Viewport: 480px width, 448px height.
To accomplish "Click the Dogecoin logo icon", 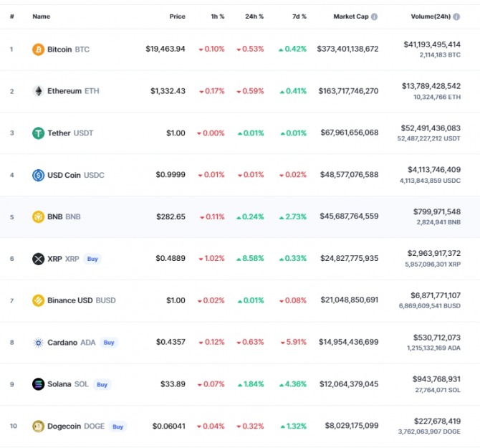I will point(38,426).
